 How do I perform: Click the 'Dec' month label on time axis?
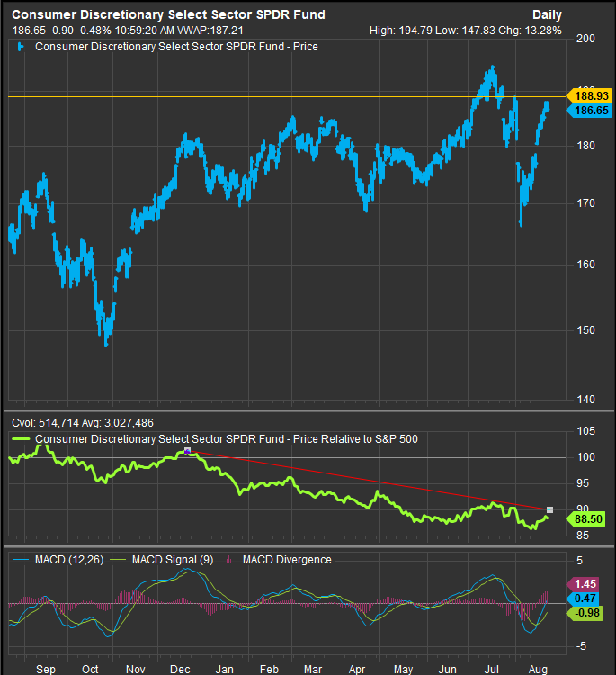pos(180,669)
